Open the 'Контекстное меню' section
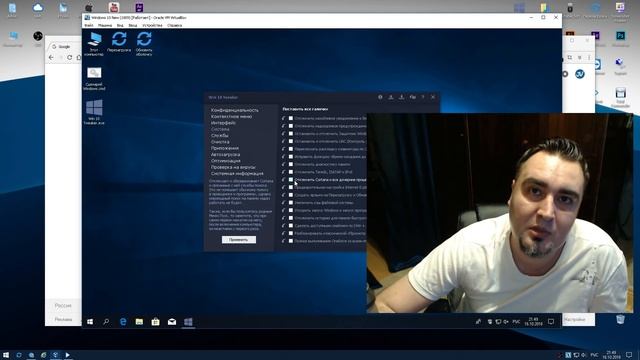The width and height of the screenshot is (640, 360). (231, 116)
